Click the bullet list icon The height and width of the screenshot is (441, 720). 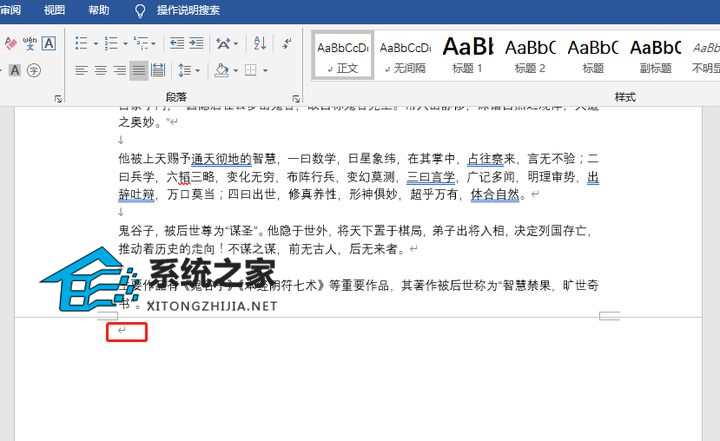point(82,44)
